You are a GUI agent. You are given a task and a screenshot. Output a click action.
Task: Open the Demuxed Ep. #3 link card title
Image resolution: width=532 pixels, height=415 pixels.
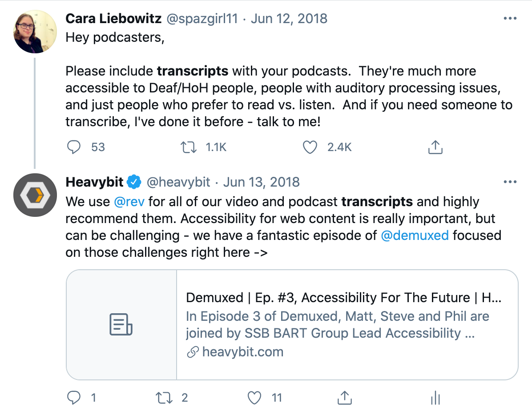[x=344, y=298]
